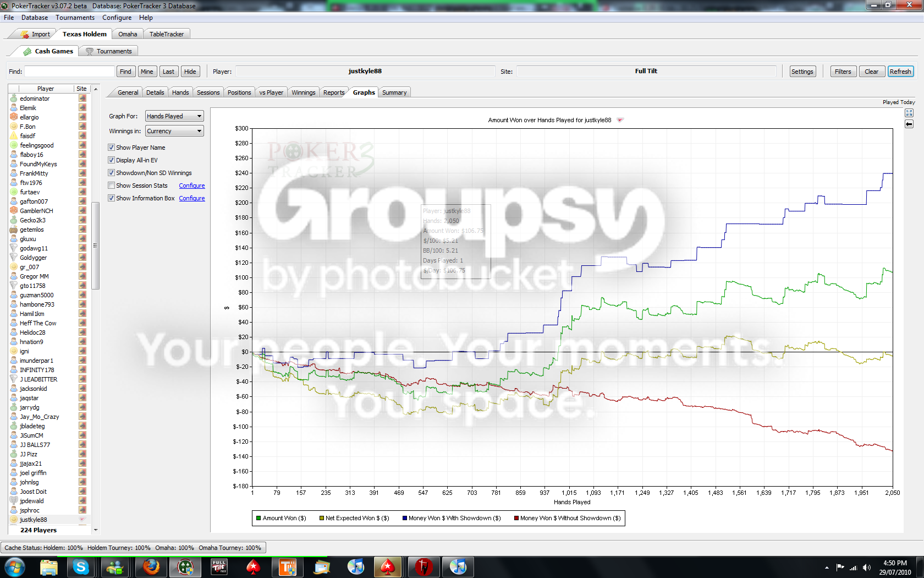The height and width of the screenshot is (578, 924).
Task: Switch to PokerTracker via taskbar icon
Action: [x=185, y=567]
